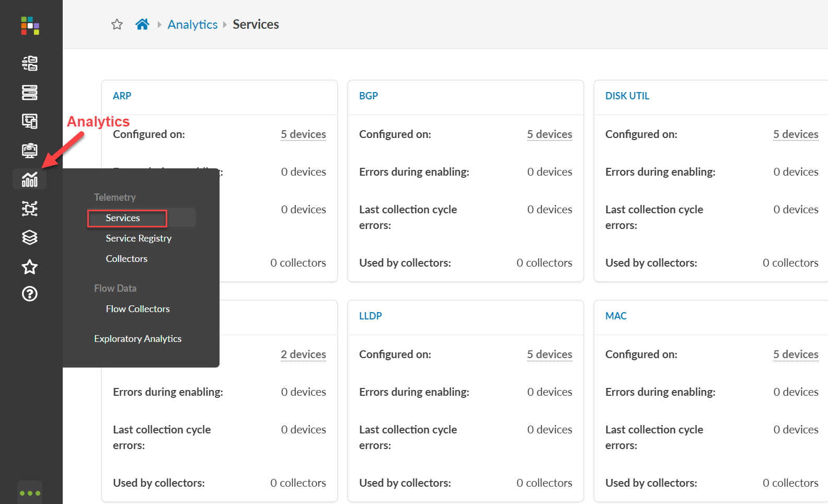This screenshot has width=828, height=504.
Task: Open the External Systems sidebar icon
Action: [x=30, y=209]
